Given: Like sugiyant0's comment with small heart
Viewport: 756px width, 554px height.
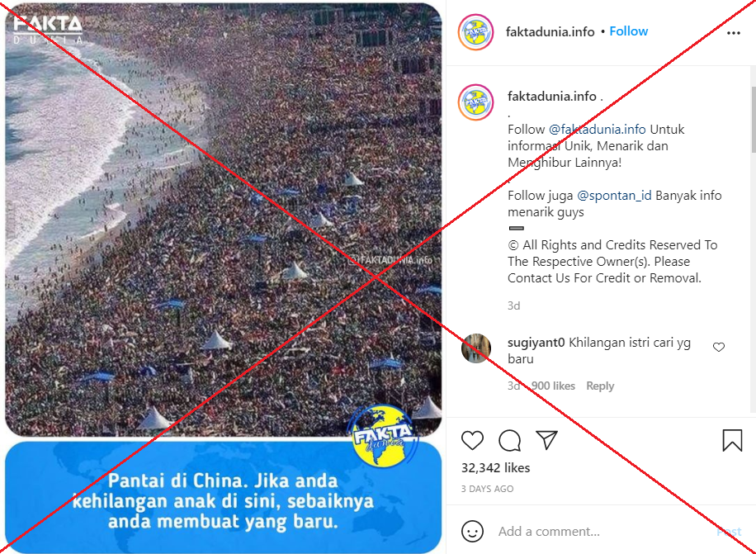Looking at the screenshot, I should tap(718, 347).
